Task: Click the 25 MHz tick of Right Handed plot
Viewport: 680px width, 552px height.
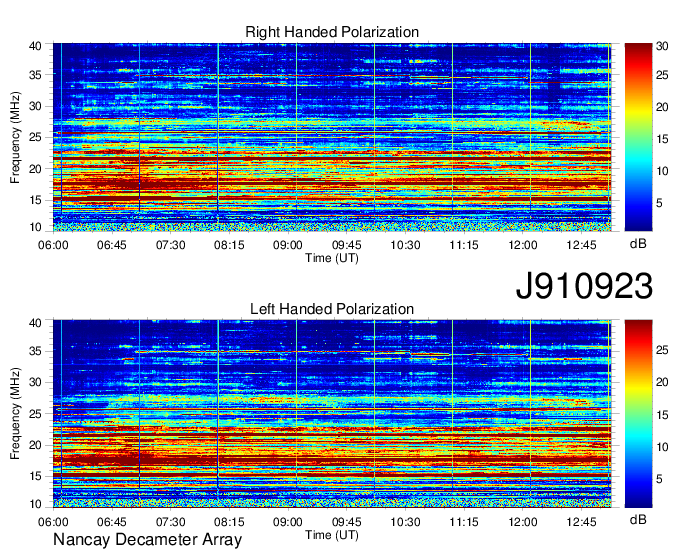Action: [35, 137]
